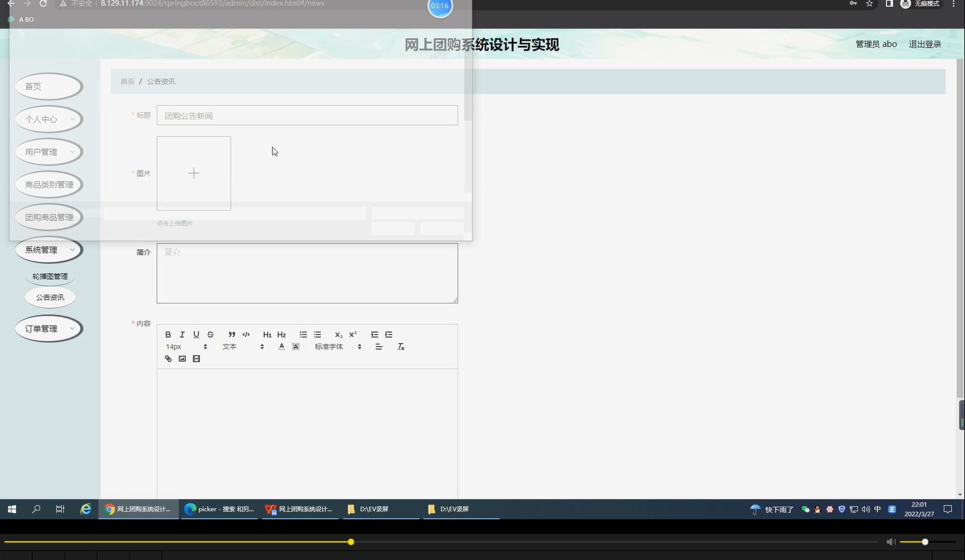Toggle bold formatting in the editor
This screenshot has height=560, width=965.
(x=168, y=335)
